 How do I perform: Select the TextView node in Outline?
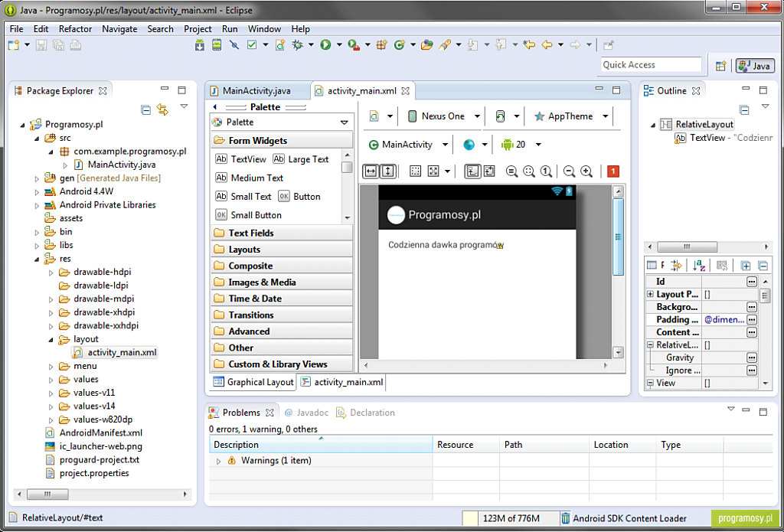coord(724,138)
